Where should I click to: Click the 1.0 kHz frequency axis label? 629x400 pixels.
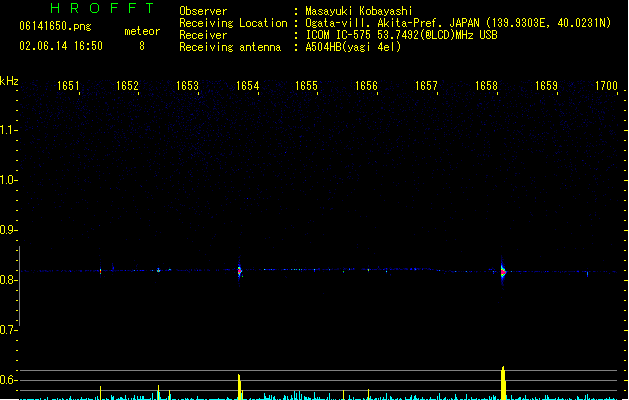(x=8, y=180)
